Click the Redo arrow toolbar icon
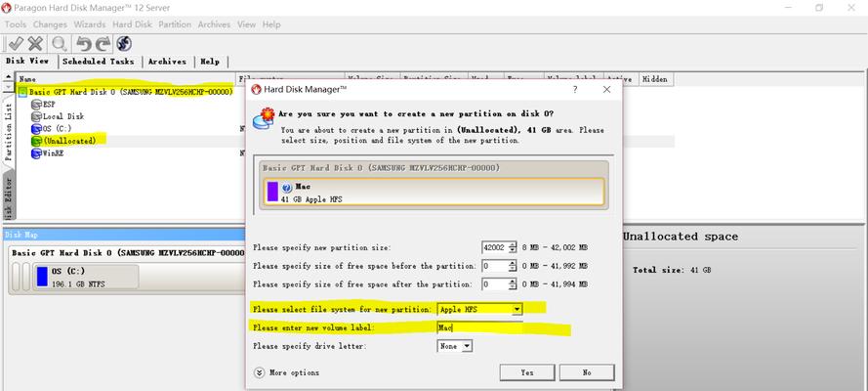The height and width of the screenshot is (391, 868). pyautogui.click(x=103, y=44)
